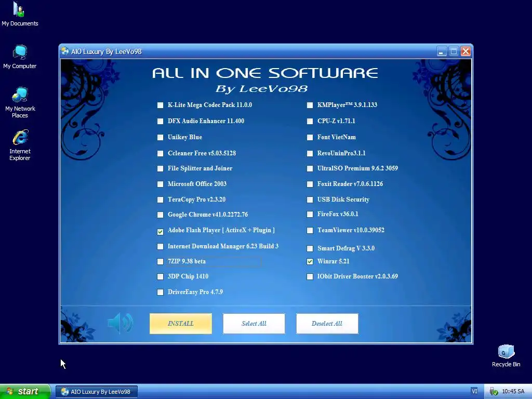The height and width of the screenshot is (399, 532).
Task: Tick Google Chrome v41.0.2272.76 checkbox
Action: [x=160, y=215]
